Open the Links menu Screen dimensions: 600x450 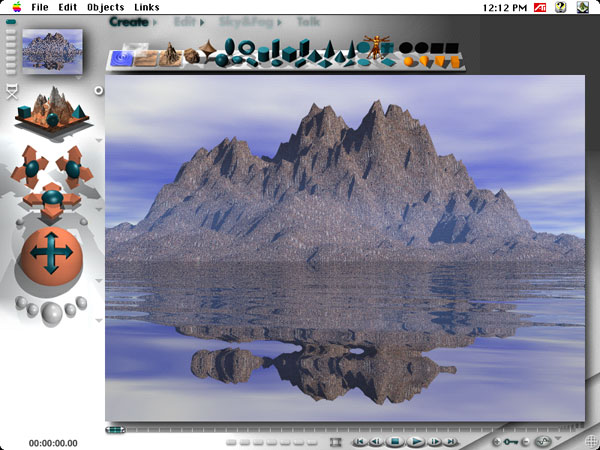click(x=147, y=7)
